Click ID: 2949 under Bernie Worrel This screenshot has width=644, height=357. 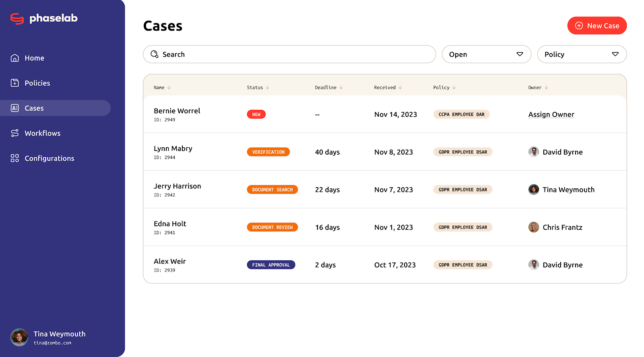click(x=164, y=120)
